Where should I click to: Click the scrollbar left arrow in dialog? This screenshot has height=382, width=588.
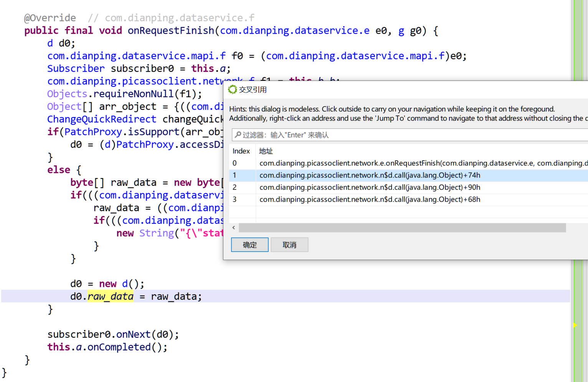tap(234, 228)
